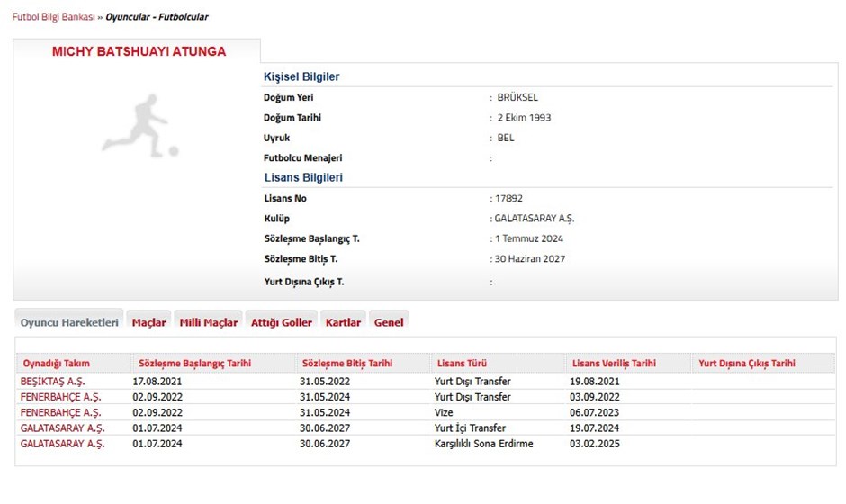Switch to the Oyuncu Hareketleri tab
Viewport: 846px width, 504px height.
coord(69,322)
